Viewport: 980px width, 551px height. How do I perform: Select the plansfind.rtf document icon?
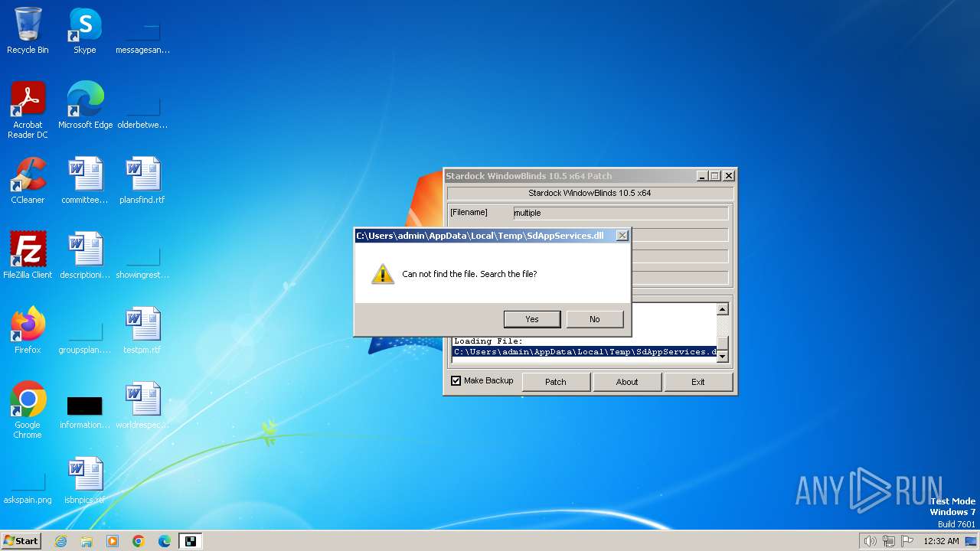pyautogui.click(x=142, y=181)
